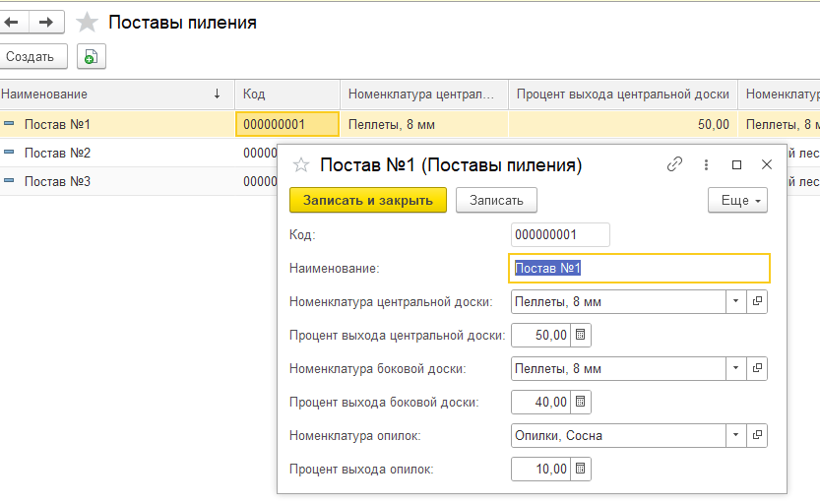The image size is (820, 504).
Task: Open calculator for Процент выхода опилок
Action: click(x=581, y=469)
